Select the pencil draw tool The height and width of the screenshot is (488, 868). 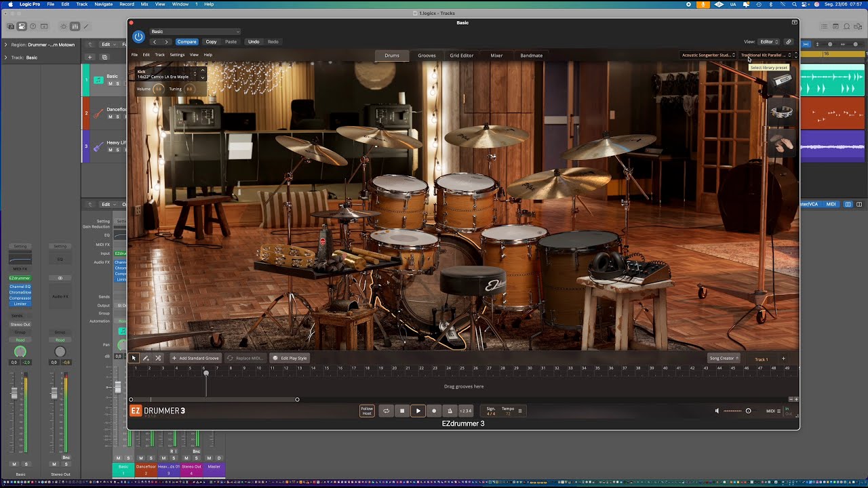point(146,358)
